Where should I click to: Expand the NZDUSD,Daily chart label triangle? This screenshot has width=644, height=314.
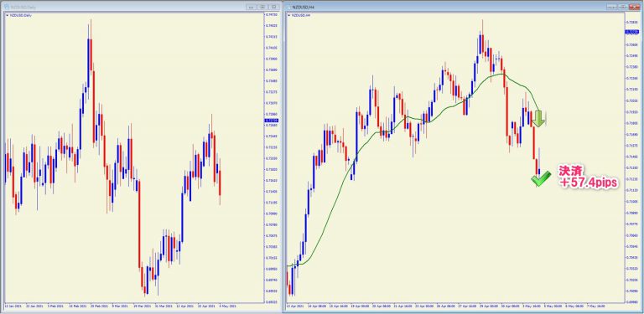tap(7, 15)
